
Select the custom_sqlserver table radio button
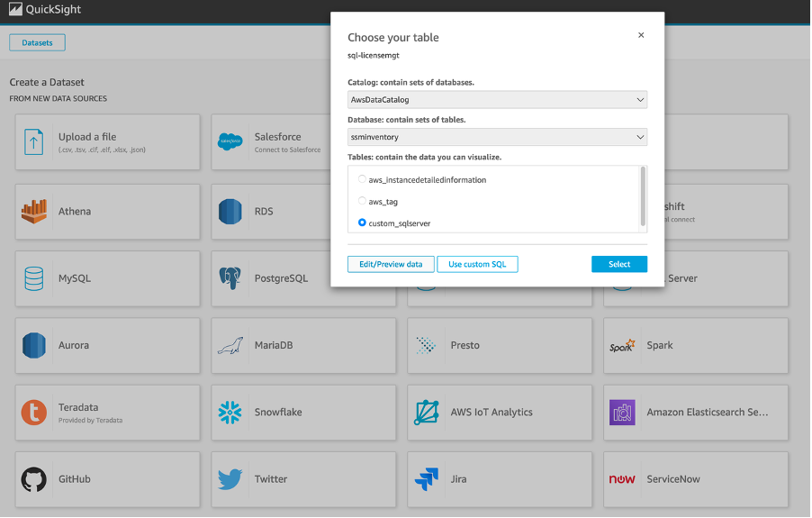(x=362, y=223)
